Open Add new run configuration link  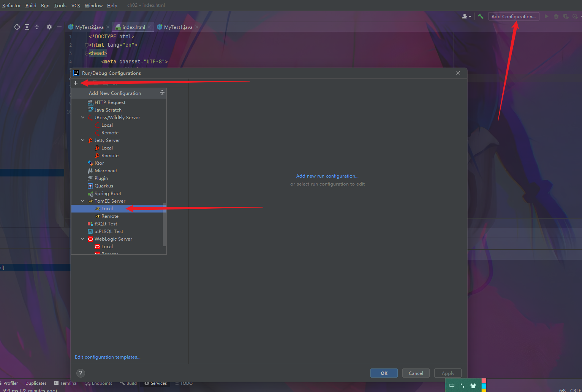(x=327, y=176)
